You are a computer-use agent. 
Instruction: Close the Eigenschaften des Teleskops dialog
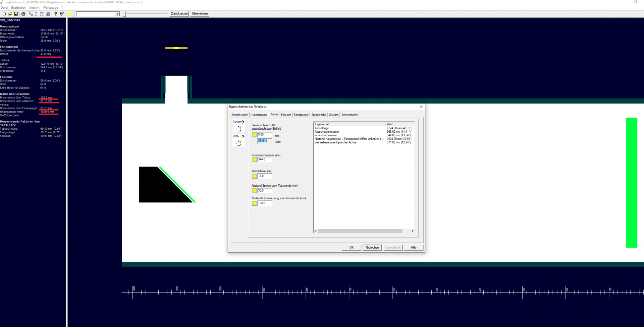click(421, 107)
